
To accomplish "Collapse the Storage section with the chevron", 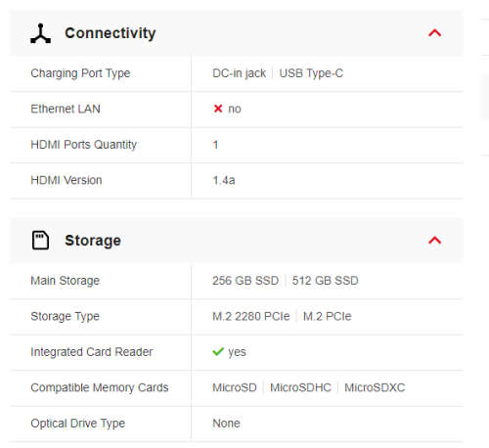I will coord(434,241).
